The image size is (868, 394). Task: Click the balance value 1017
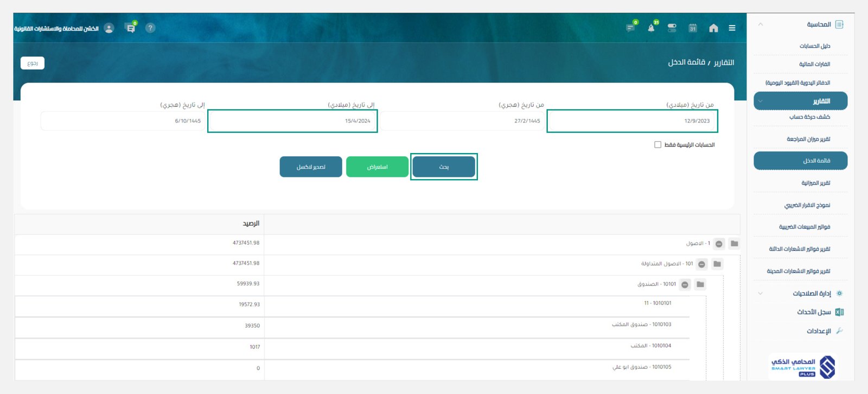(255, 347)
